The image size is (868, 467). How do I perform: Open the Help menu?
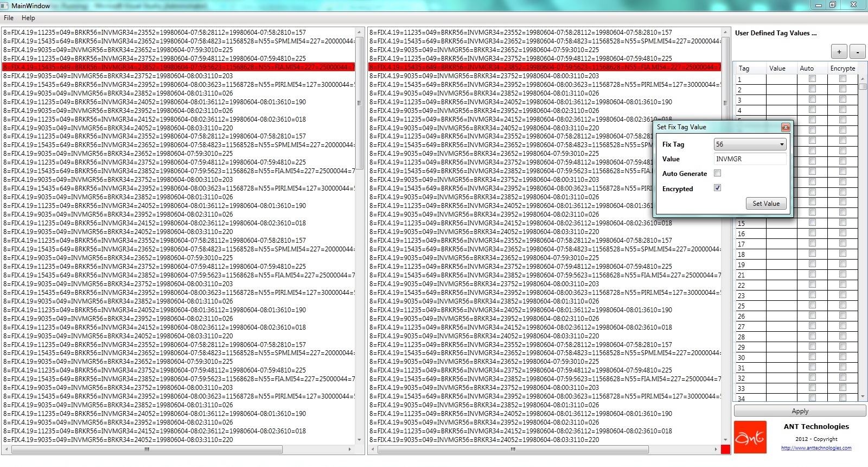pos(28,18)
